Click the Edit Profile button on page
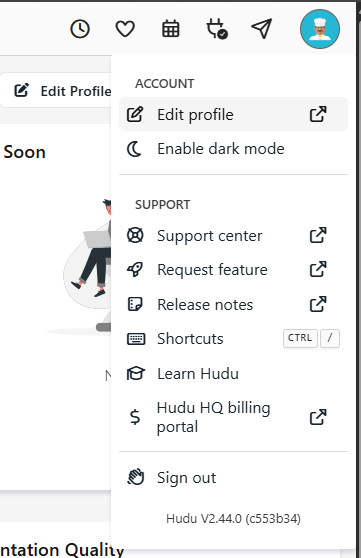This screenshot has height=558, width=361. 57,91
